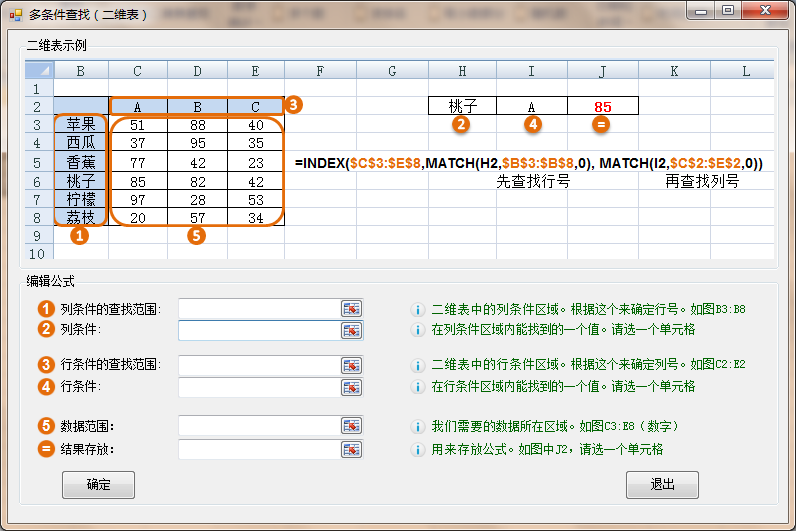Click range picker icon for 列条件的查找范围
Image resolution: width=796 pixels, height=531 pixels.
coord(351,309)
